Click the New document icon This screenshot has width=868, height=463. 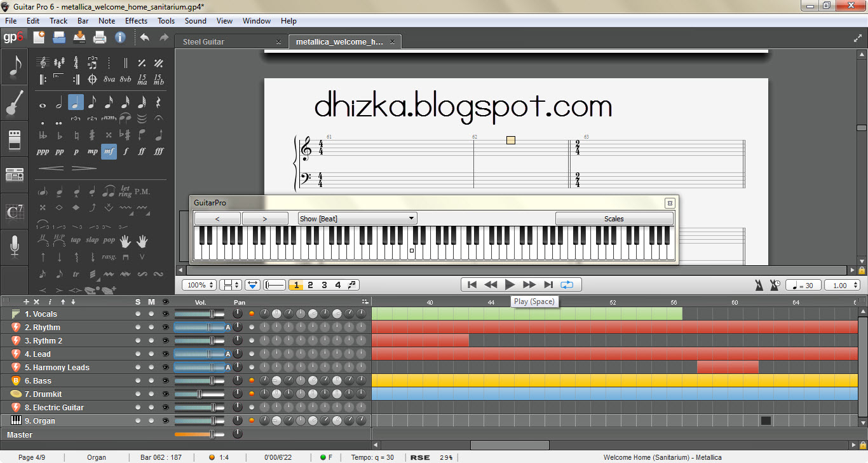coord(39,38)
